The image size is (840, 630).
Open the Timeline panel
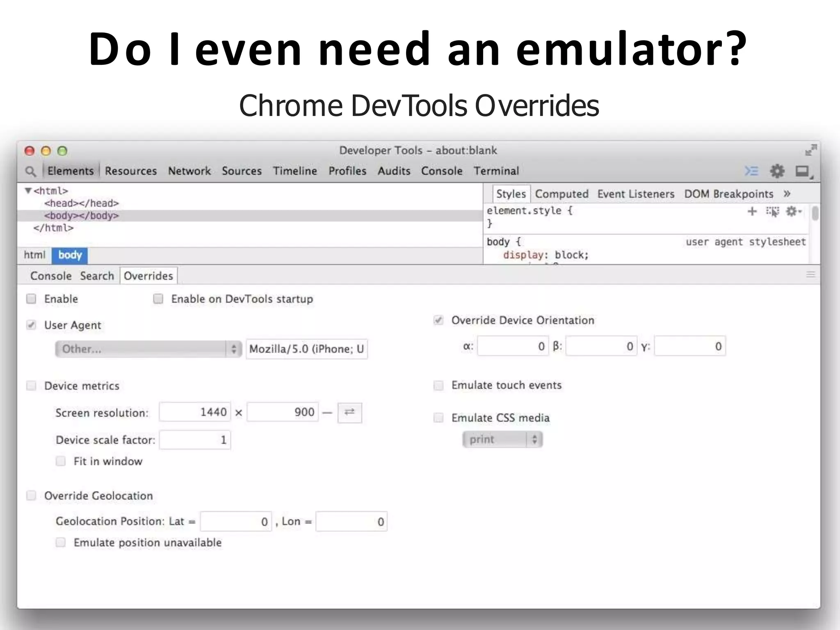point(295,171)
